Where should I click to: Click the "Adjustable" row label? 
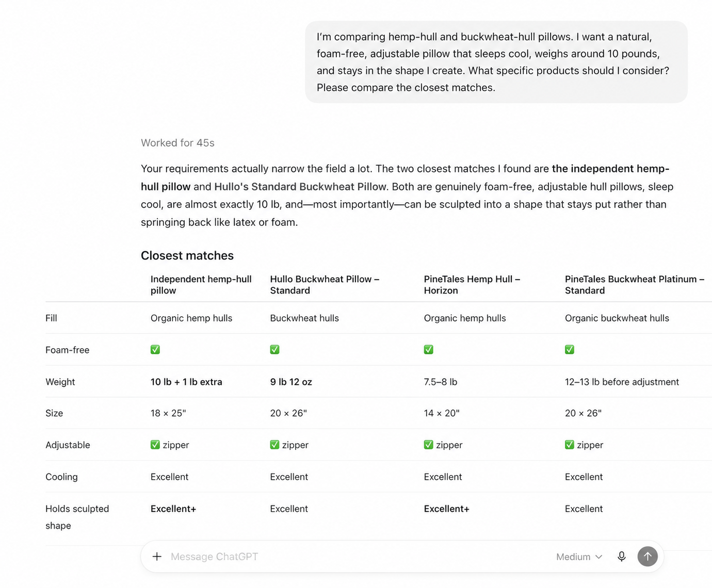[x=68, y=445]
